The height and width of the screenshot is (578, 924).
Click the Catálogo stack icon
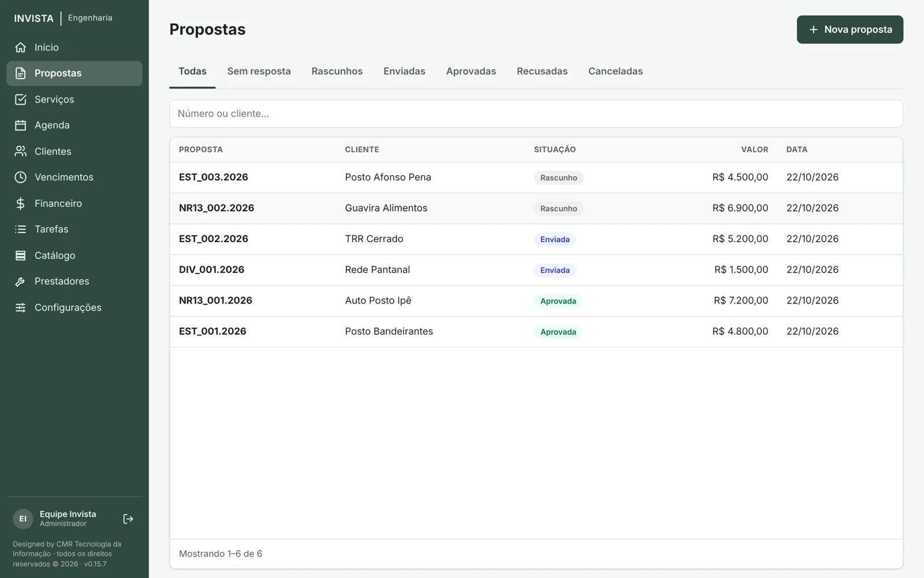(20, 255)
